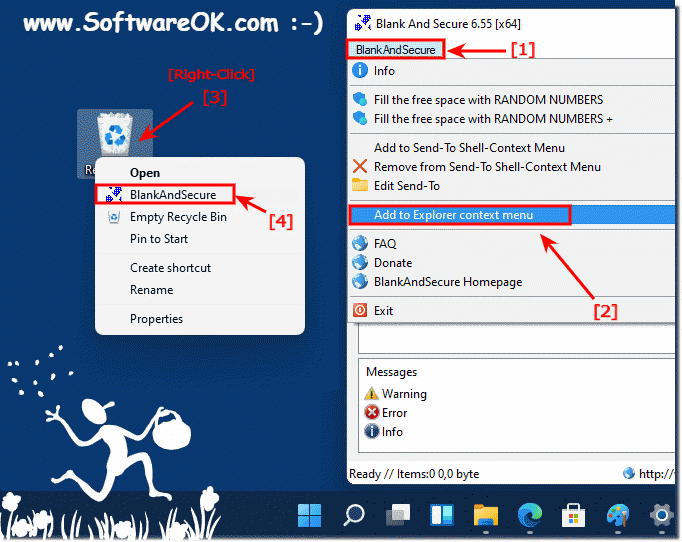Click the globe icon beside BlankAndSecure Homepage
Image resolution: width=682 pixels, height=542 pixels.
click(360, 281)
